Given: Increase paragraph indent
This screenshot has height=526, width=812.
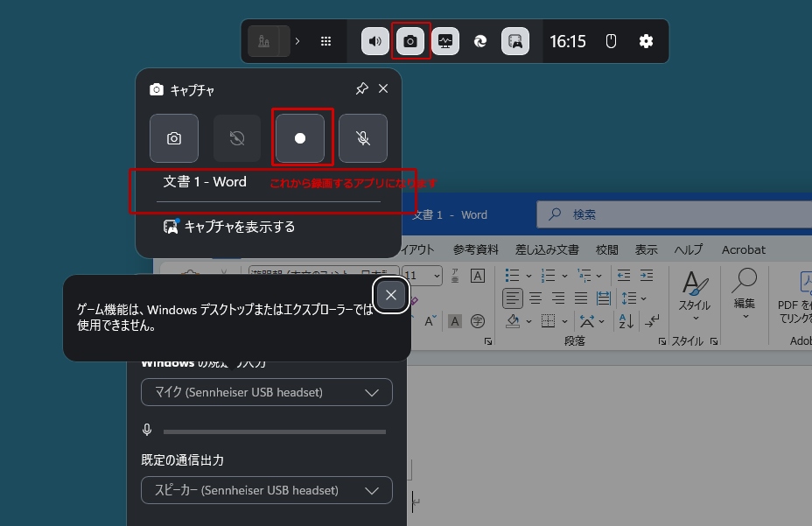Looking at the screenshot, I should coord(647,275).
